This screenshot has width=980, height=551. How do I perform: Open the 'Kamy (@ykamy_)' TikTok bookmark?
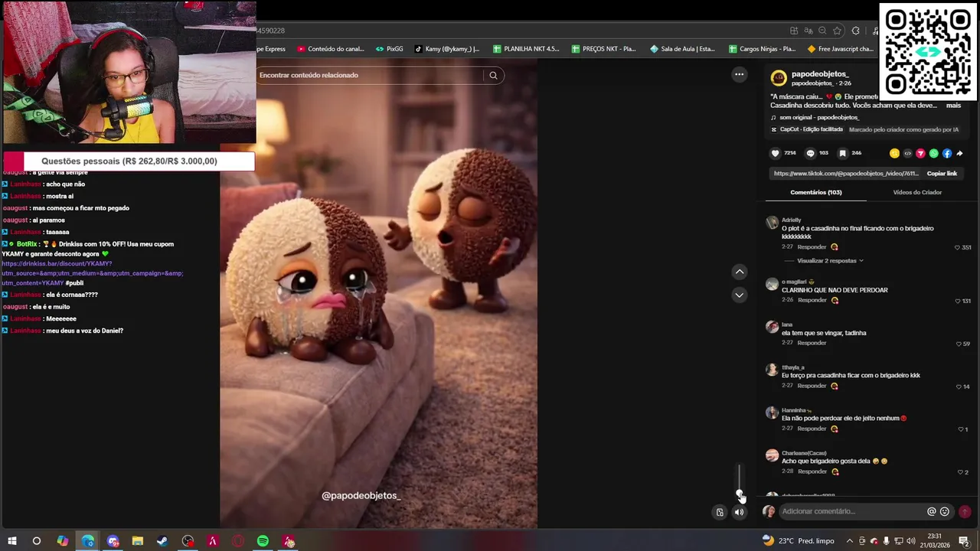coord(447,49)
